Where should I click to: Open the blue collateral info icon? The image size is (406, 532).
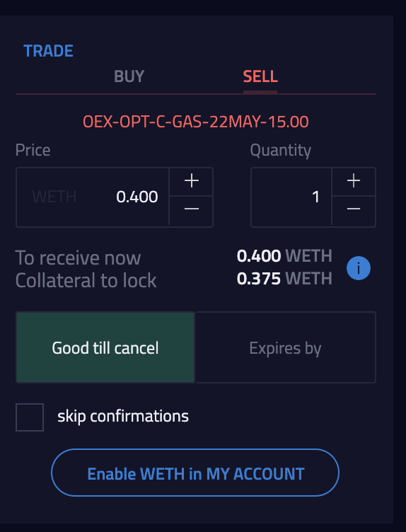click(359, 268)
